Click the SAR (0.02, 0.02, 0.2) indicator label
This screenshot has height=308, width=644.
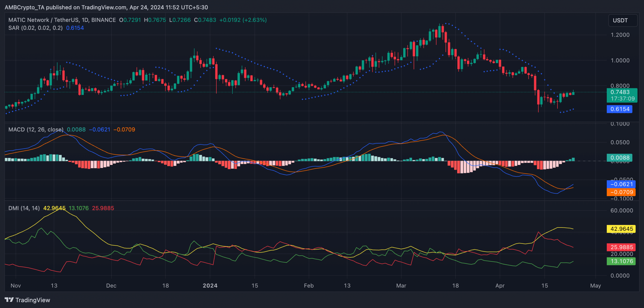tap(35, 28)
